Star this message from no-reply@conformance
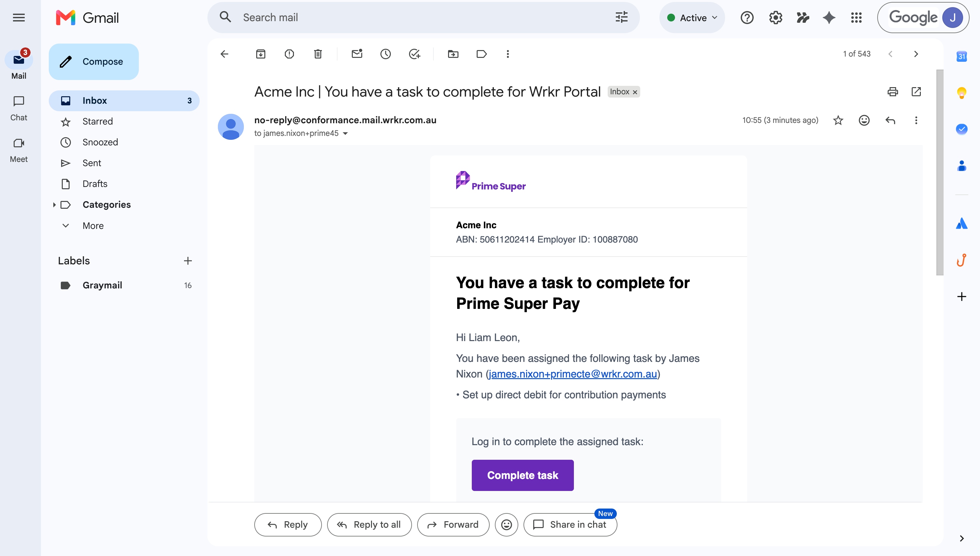Screen dimensions: 980x556 point(838,120)
